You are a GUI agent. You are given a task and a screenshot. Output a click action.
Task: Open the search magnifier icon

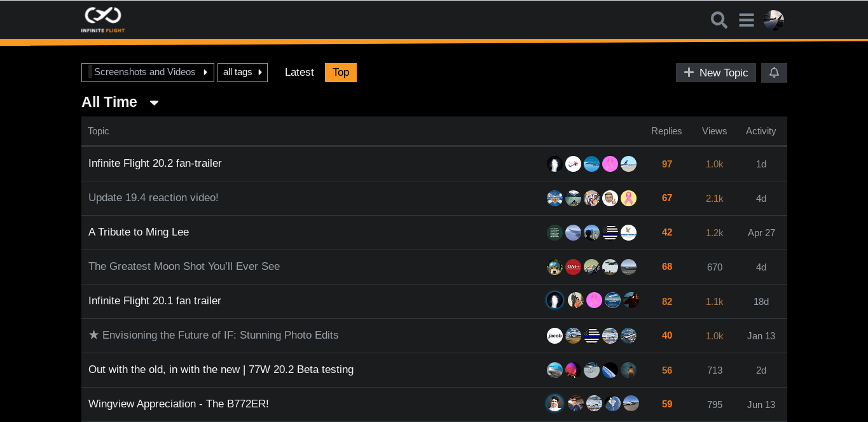tap(719, 20)
